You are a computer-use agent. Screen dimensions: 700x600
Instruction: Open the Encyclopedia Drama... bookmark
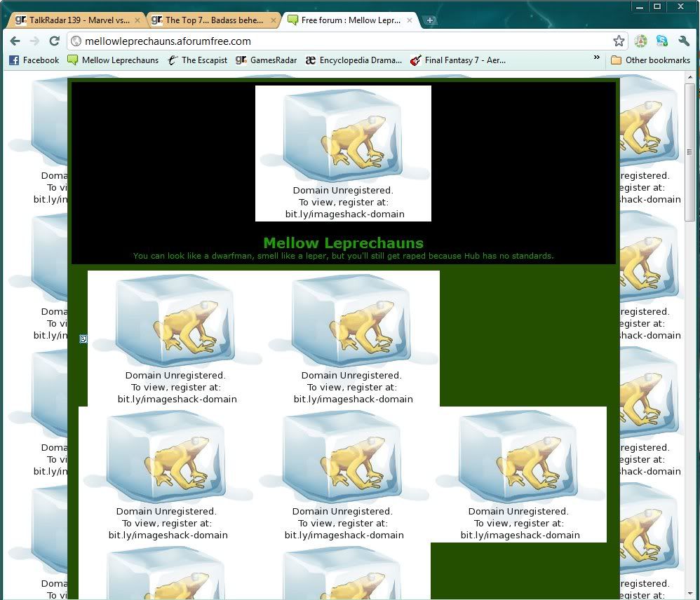[x=354, y=60]
